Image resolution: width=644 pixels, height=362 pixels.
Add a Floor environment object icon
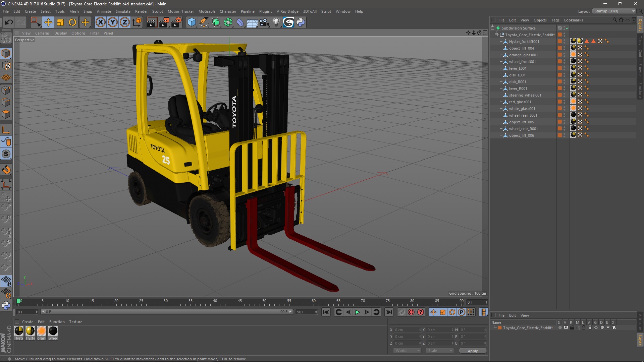pos(252,22)
